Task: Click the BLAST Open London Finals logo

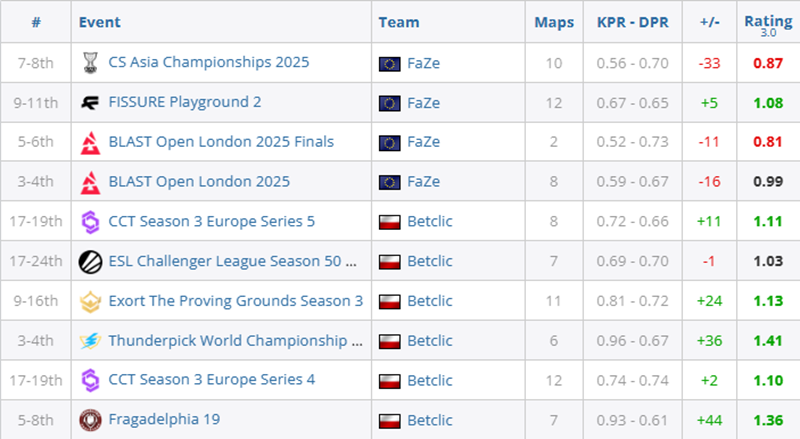Action: [90, 142]
